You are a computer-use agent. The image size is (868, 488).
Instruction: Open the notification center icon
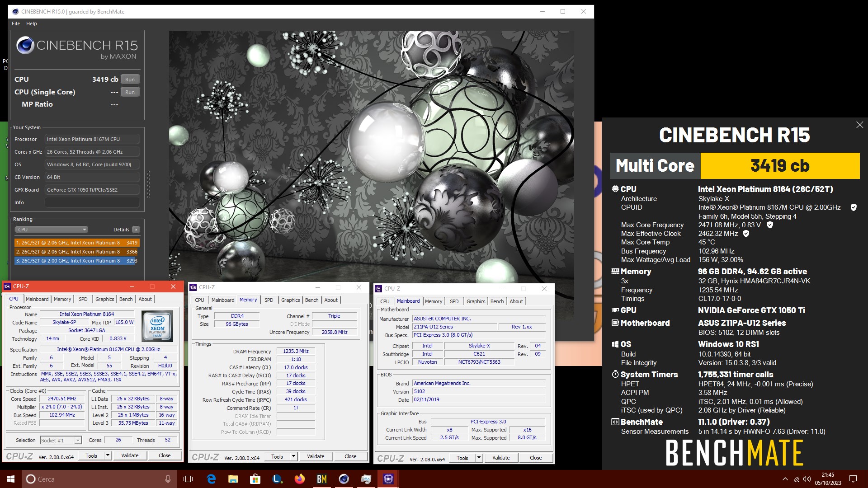coord(853,479)
